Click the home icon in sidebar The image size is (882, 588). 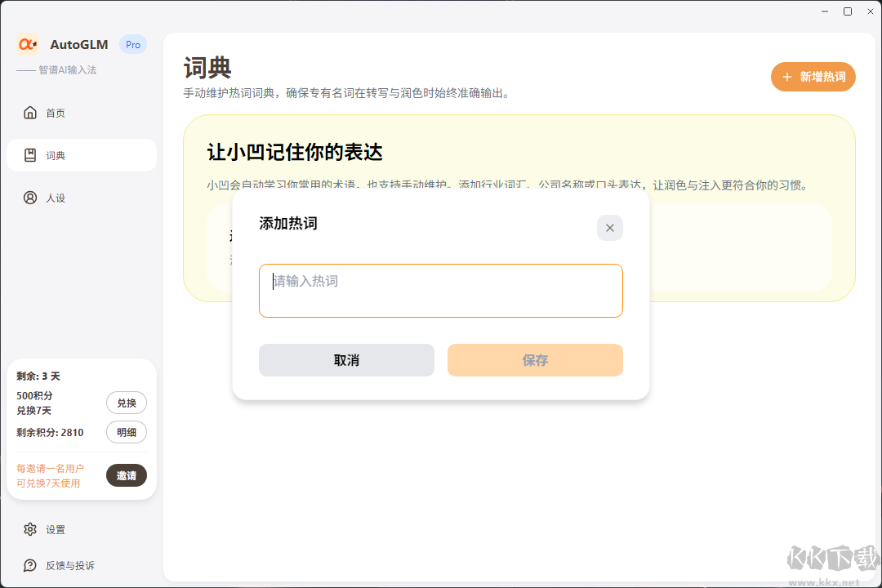(x=30, y=113)
